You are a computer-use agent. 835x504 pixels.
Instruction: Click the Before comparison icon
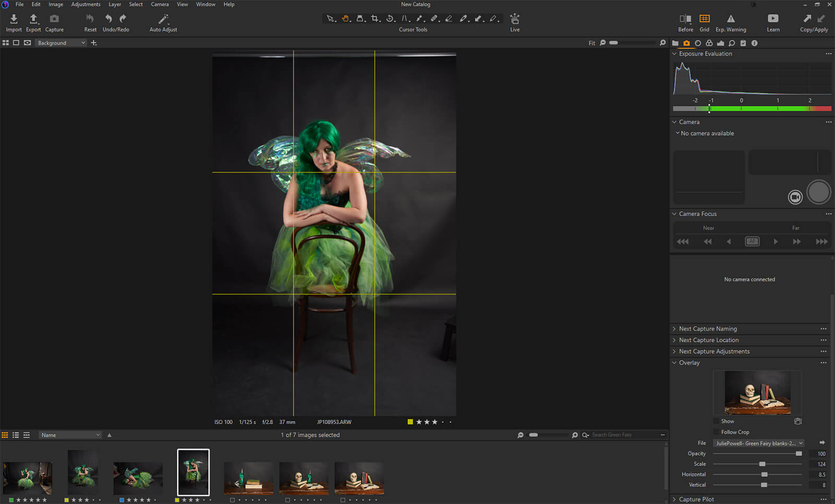[685, 19]
